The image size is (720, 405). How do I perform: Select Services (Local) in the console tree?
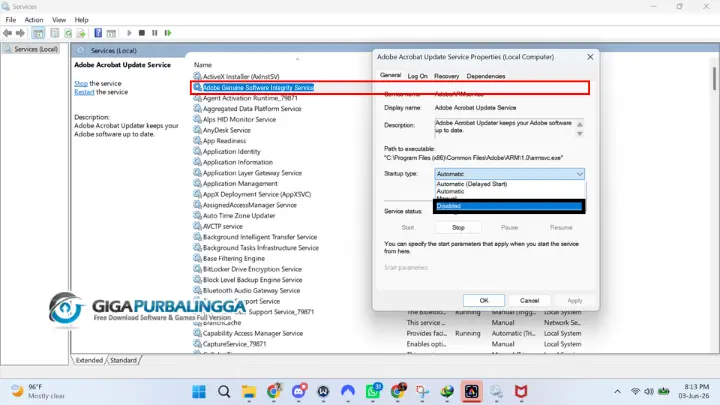pyautogui.click(x=36, y=49)
